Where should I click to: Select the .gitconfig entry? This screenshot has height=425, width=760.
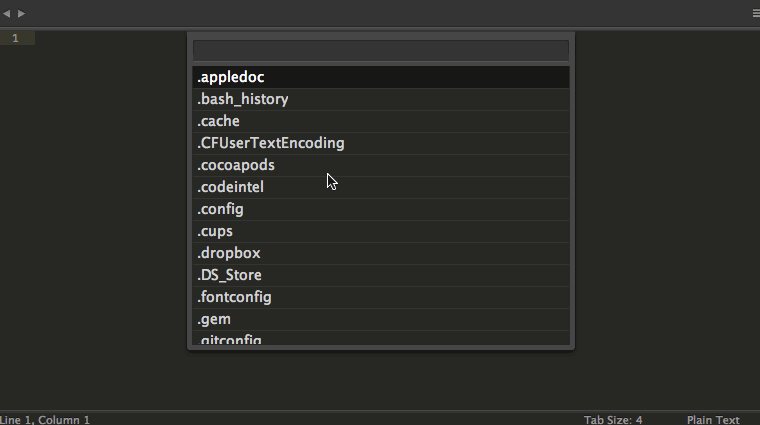click(x=381, y=338)
